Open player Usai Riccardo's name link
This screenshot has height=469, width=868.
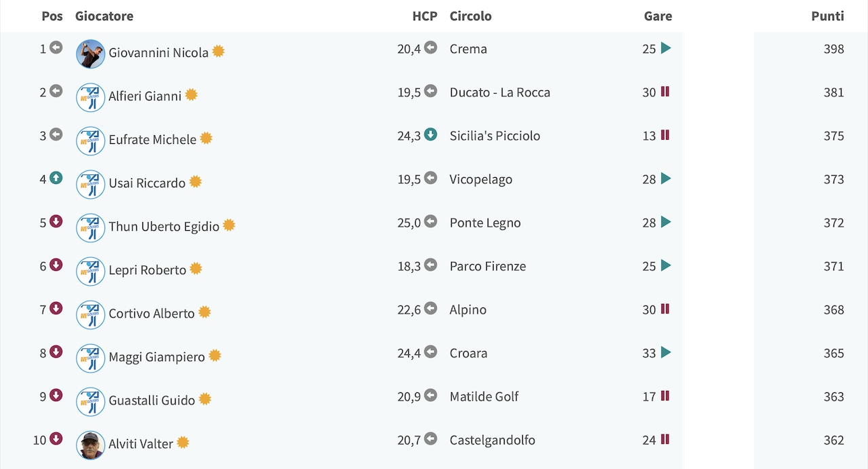coord(147,183)
